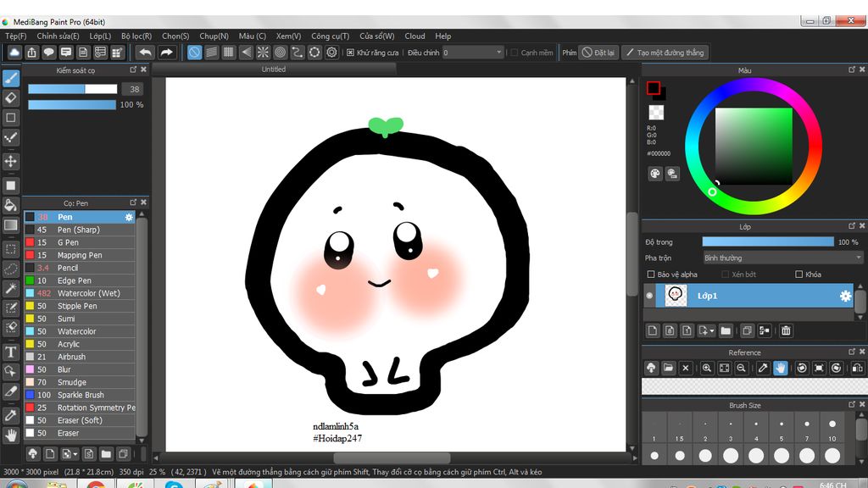Open the Xem(V) menu
This screenshot has width=868, height=488.
point(288,36)
